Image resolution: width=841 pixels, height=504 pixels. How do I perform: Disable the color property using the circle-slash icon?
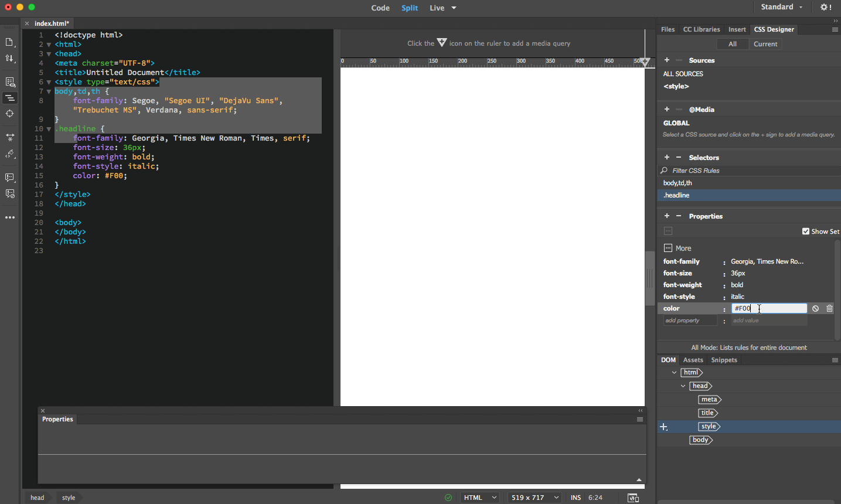point(815,308)
